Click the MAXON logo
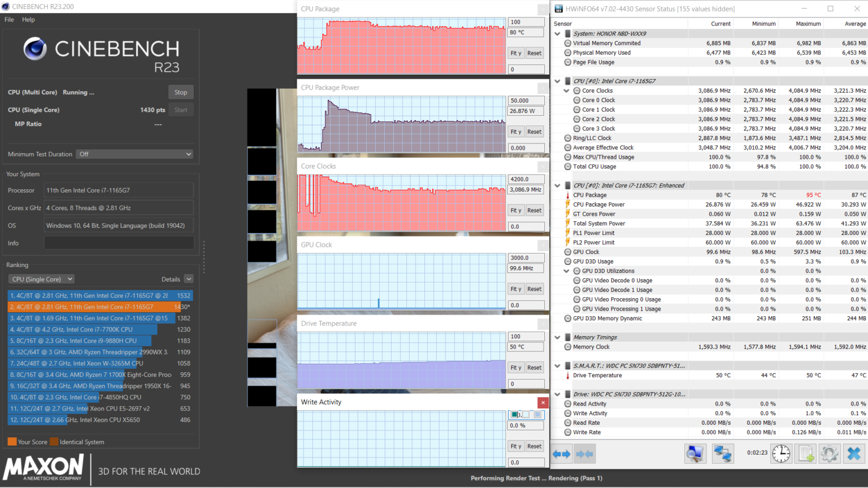 pyautogui.click(x=43, y=468)
